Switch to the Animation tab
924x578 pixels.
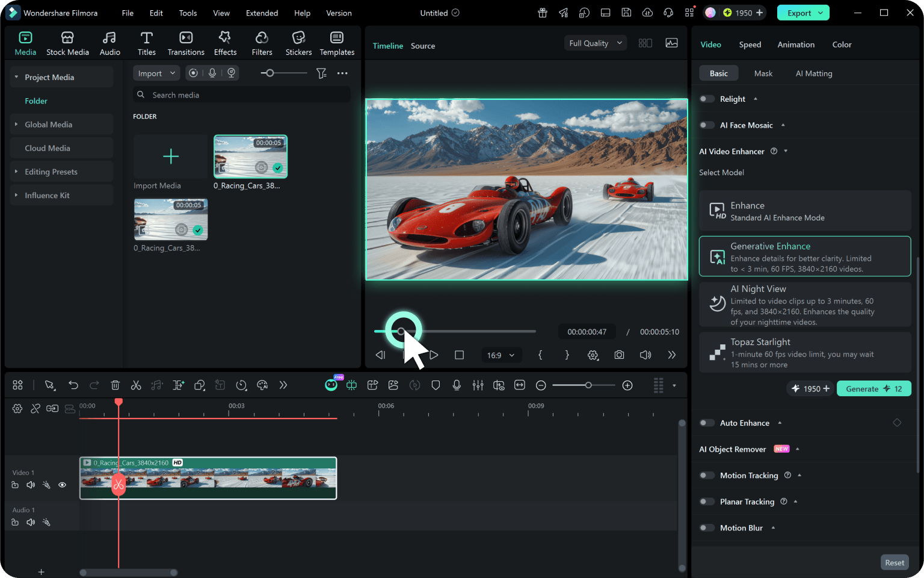(x=796, y=45)
